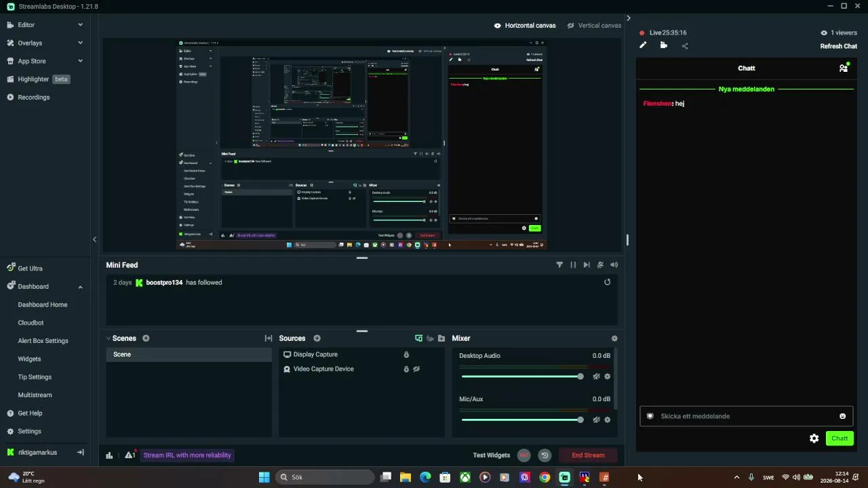Add a new source with plus icon
Image resolution: width=868 pixels, height=488 pixels.
(317, 338)
